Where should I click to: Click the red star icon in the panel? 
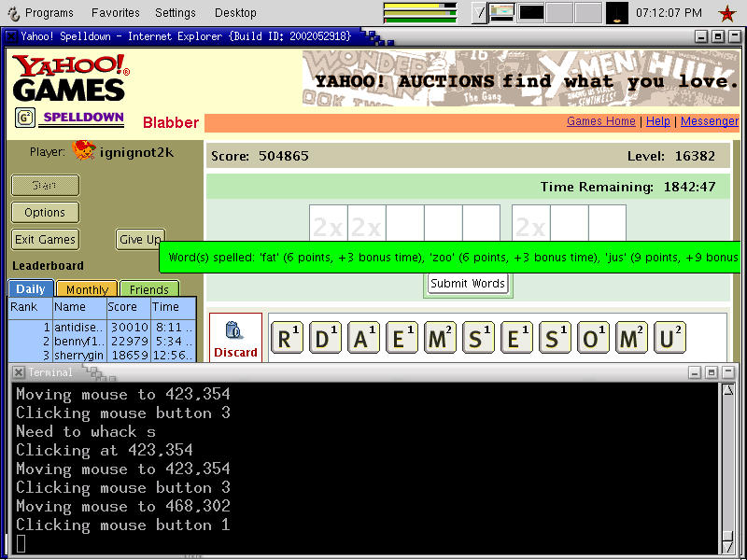pyautogui.click(x=727, y=13)
